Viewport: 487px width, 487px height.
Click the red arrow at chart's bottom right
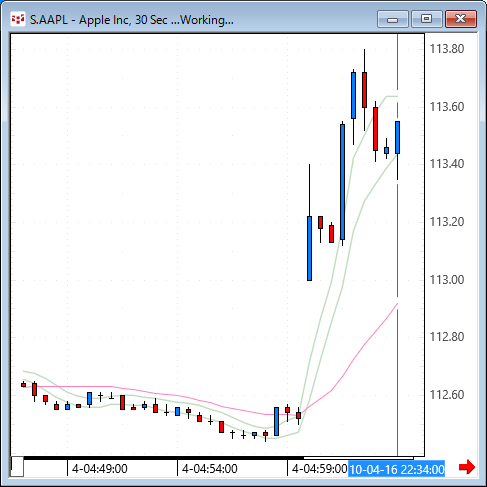pos(467,467)
